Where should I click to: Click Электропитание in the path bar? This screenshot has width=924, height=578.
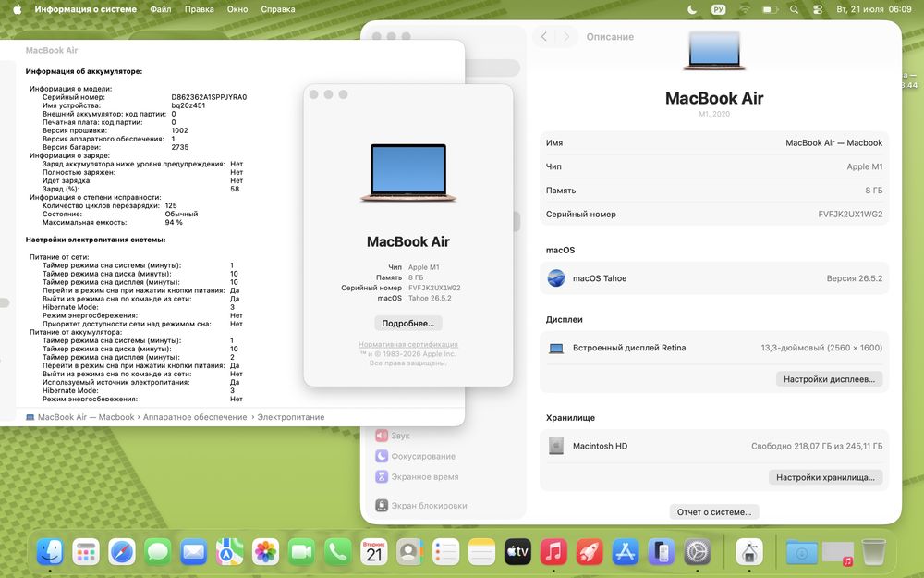coord(290,417)
